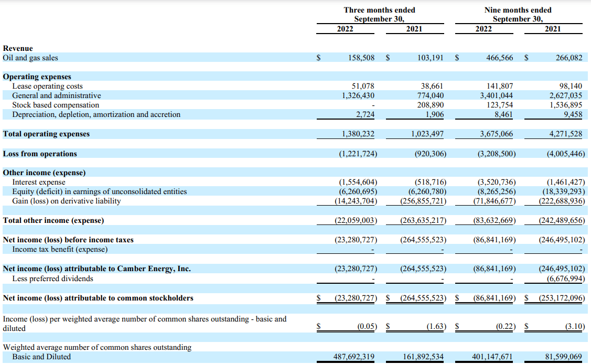Select the Basic and Diluted shares 487,692,319

click(x=355, y=356)
